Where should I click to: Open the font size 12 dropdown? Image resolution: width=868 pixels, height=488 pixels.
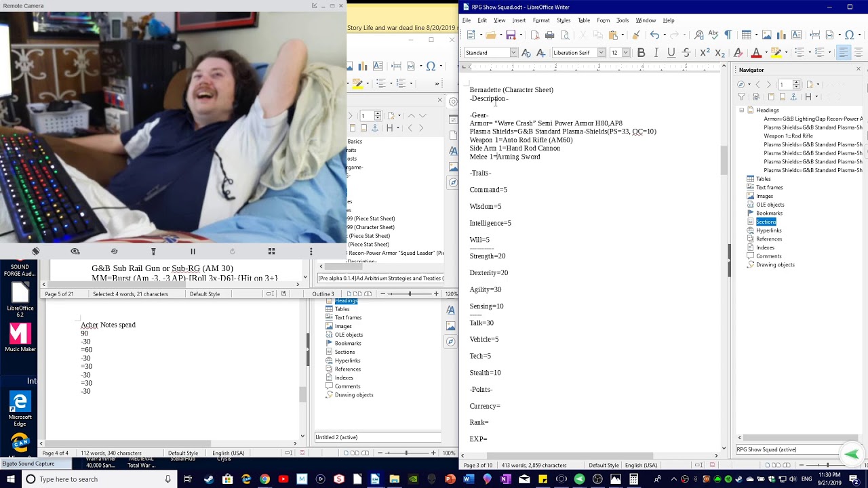click(625, 53)
